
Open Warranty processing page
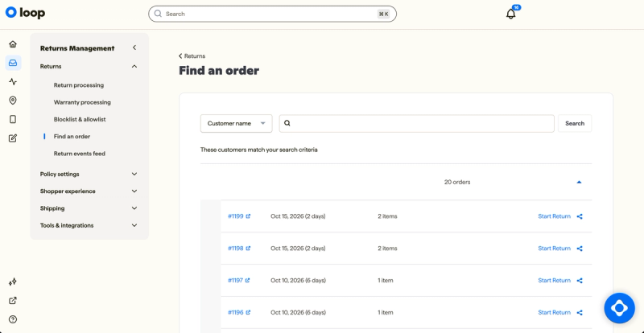pos(82,102)
